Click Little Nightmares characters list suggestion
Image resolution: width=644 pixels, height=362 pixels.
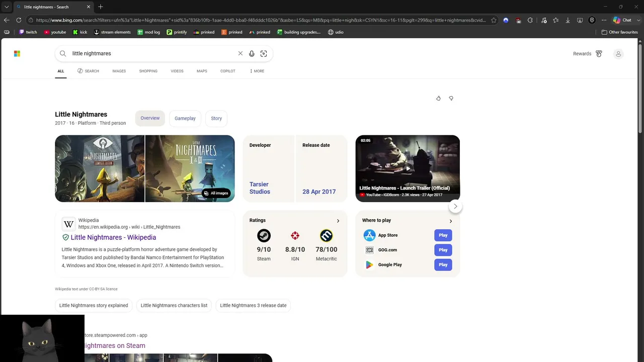tap(174, 305)
